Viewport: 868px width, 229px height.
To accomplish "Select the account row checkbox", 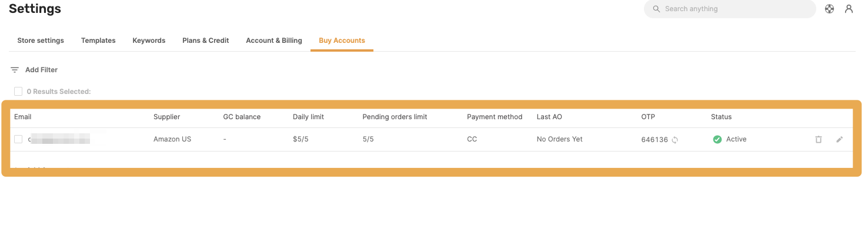I will point(18,139).
